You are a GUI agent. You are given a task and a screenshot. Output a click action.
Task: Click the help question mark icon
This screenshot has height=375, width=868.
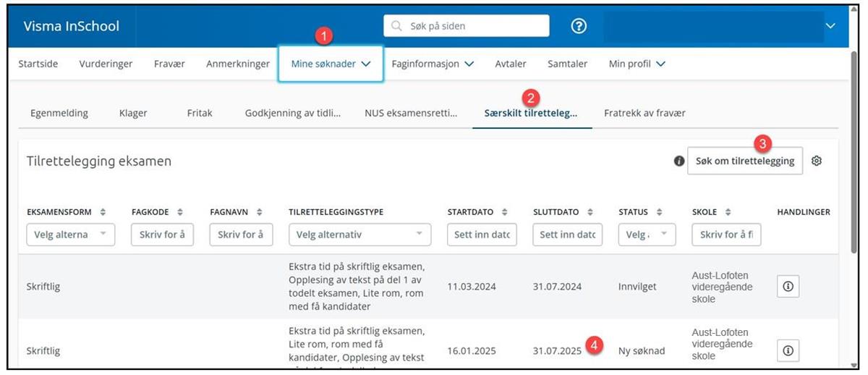click(x=578, y=26)
